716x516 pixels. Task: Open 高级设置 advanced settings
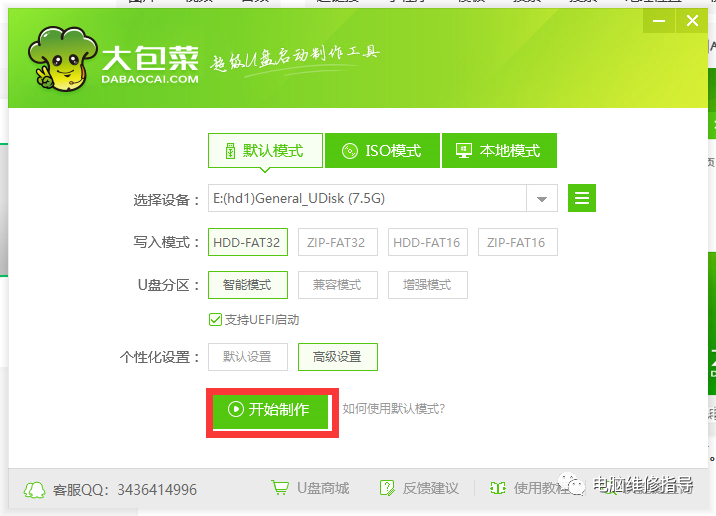point(338,357)
